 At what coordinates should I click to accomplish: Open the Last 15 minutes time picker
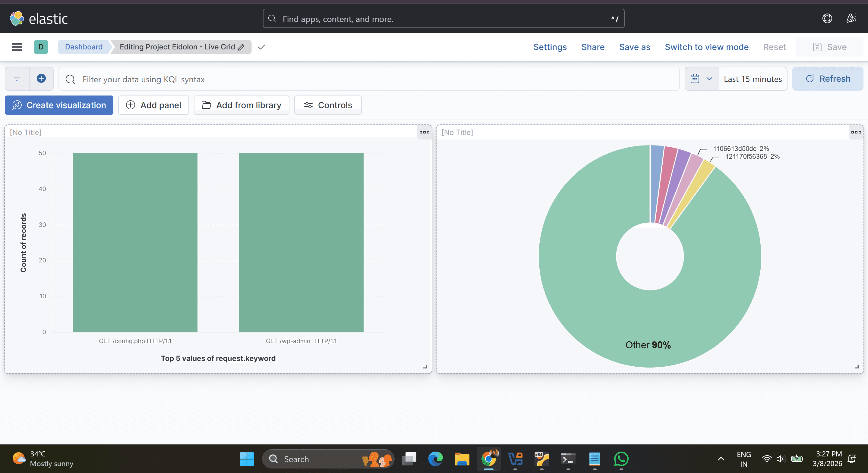coord(753,79)
